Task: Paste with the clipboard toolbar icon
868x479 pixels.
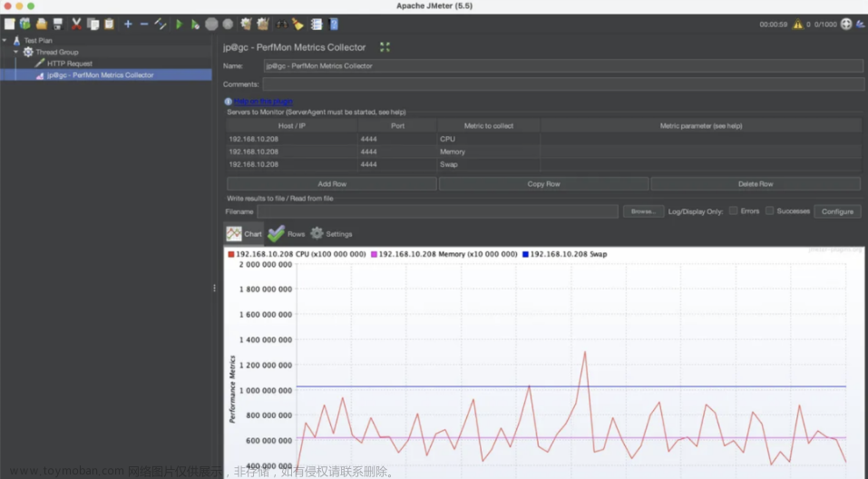Action: (109, 24)
